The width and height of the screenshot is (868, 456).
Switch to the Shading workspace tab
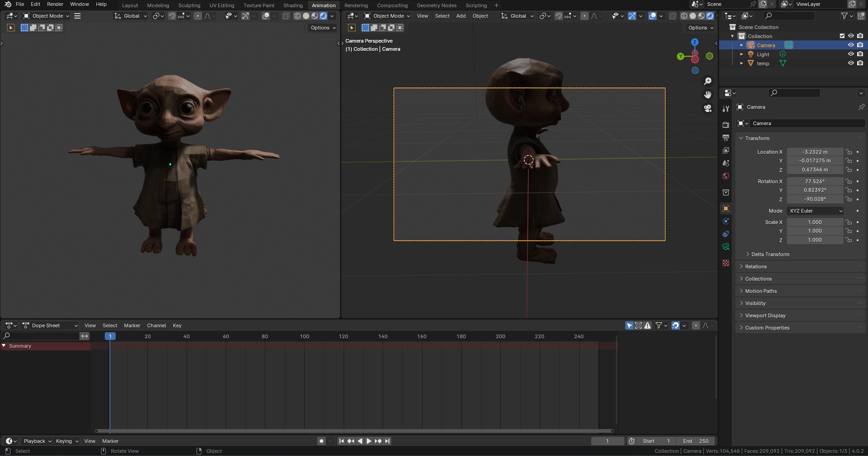coord(293,5)
